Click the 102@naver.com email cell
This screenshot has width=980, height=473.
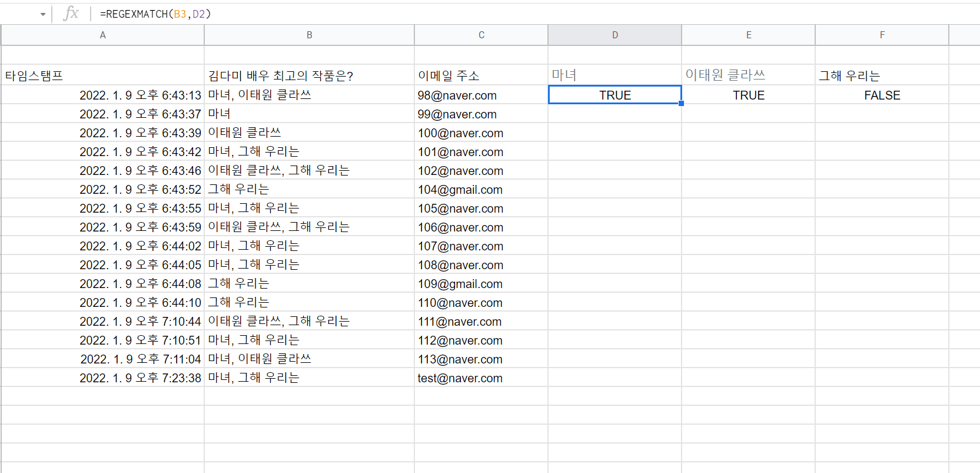(x=481, y=170)
